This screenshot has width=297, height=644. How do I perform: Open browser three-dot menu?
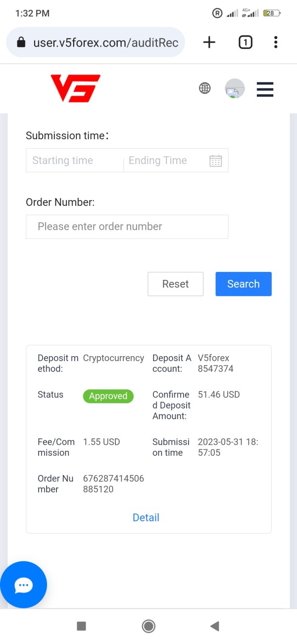276,43
